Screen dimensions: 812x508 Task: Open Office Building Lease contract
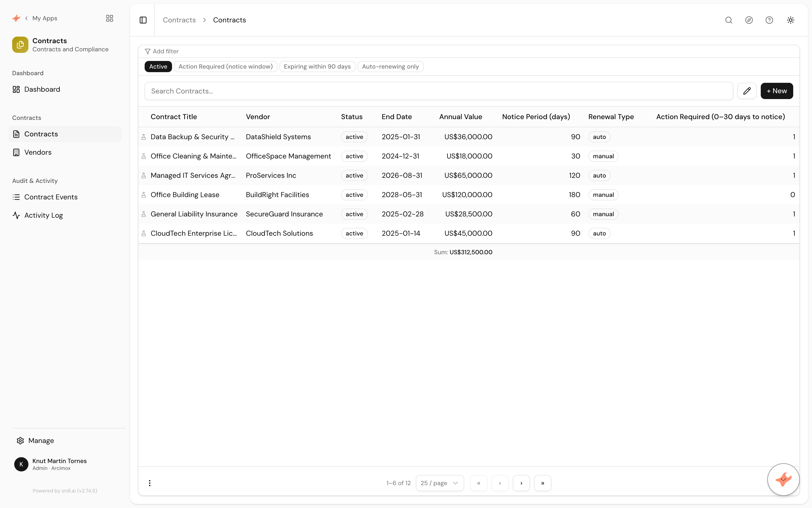(185, 195)
